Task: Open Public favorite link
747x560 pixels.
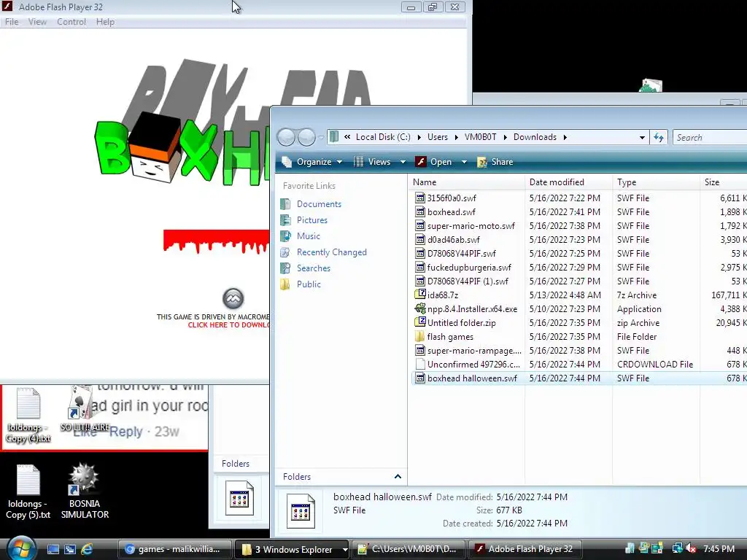Action: click(309, 284)
